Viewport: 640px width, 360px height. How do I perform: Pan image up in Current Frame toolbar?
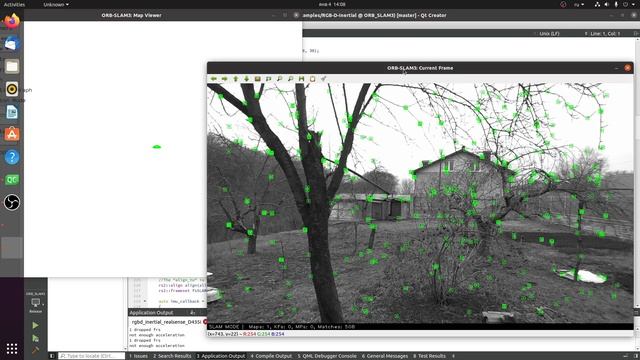tap(236, 78)
